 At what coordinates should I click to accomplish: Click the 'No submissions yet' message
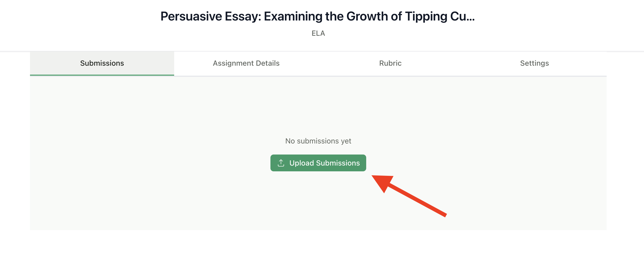pos(318,141)
